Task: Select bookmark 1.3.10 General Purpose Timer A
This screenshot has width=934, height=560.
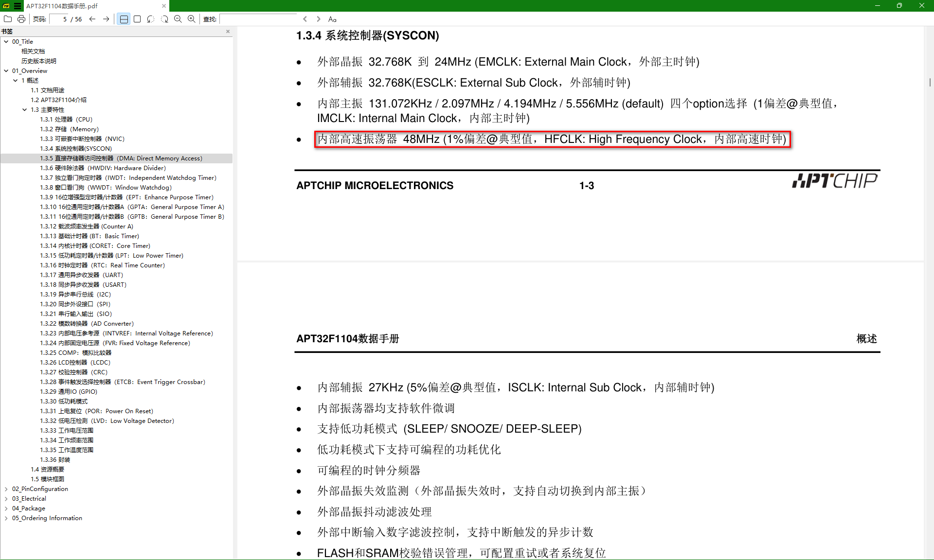Action: click(x=132, y=207)
